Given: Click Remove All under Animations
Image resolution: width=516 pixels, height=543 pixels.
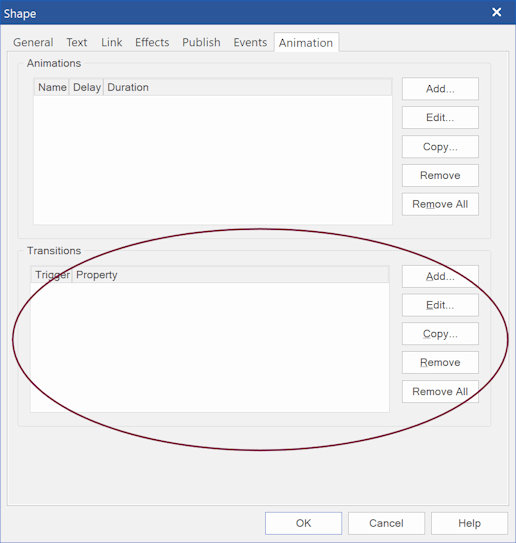Looking at the screenshot, I should coord(440,204).
